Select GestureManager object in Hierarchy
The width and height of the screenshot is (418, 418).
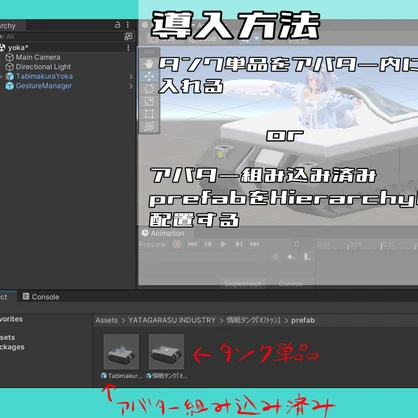tap(44, 86)
